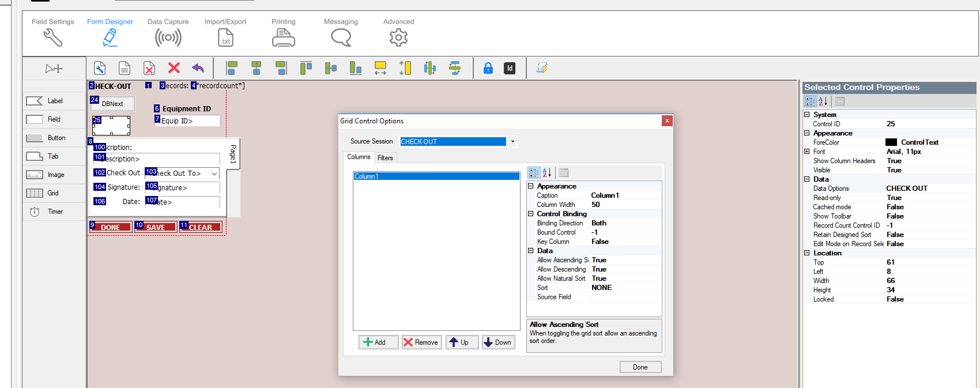Expand the Font property
980x388 pixels.
(807, 152)
